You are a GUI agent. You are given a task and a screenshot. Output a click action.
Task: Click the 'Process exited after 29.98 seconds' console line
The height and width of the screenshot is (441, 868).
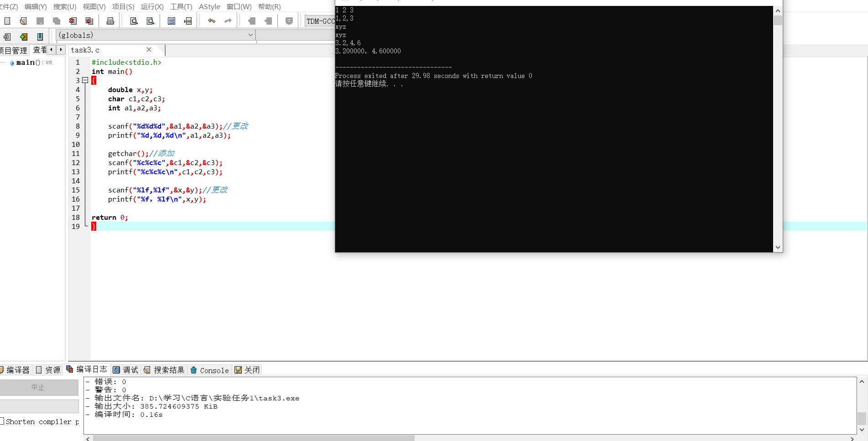point(433,76)
